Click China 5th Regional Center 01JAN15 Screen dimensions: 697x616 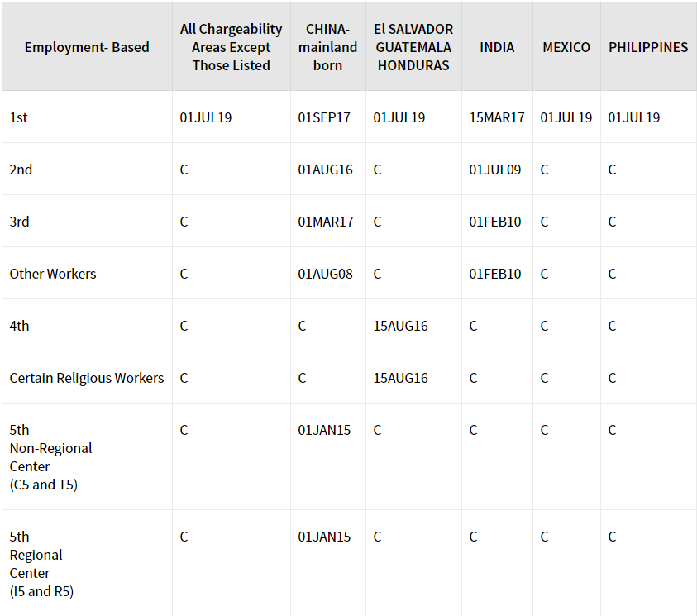(324, 537)
